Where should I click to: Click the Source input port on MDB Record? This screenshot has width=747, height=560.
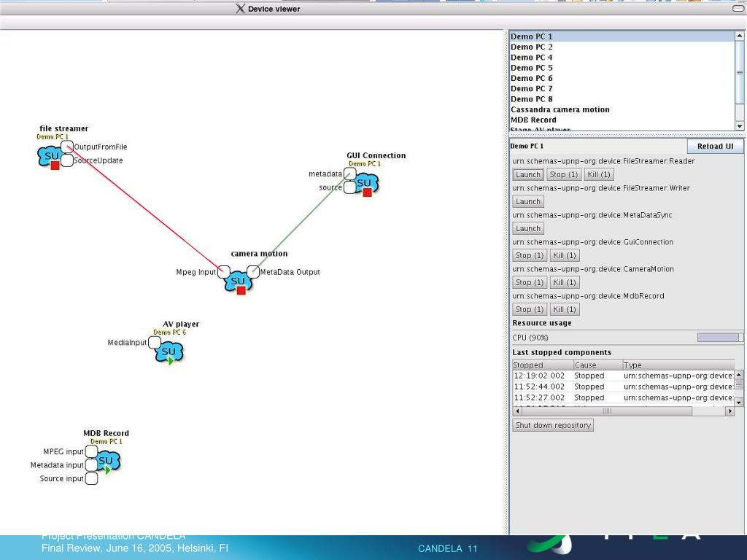91,478
